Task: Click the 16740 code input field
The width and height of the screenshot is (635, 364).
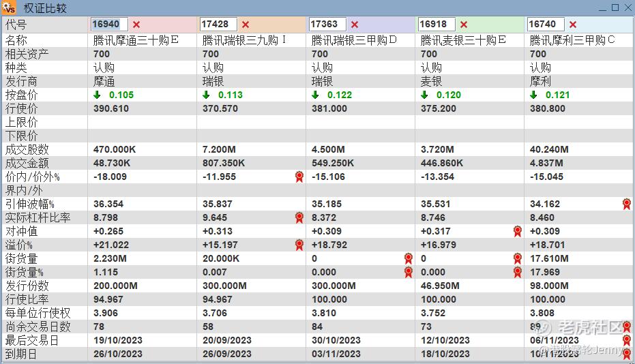Action: point(546,25)
